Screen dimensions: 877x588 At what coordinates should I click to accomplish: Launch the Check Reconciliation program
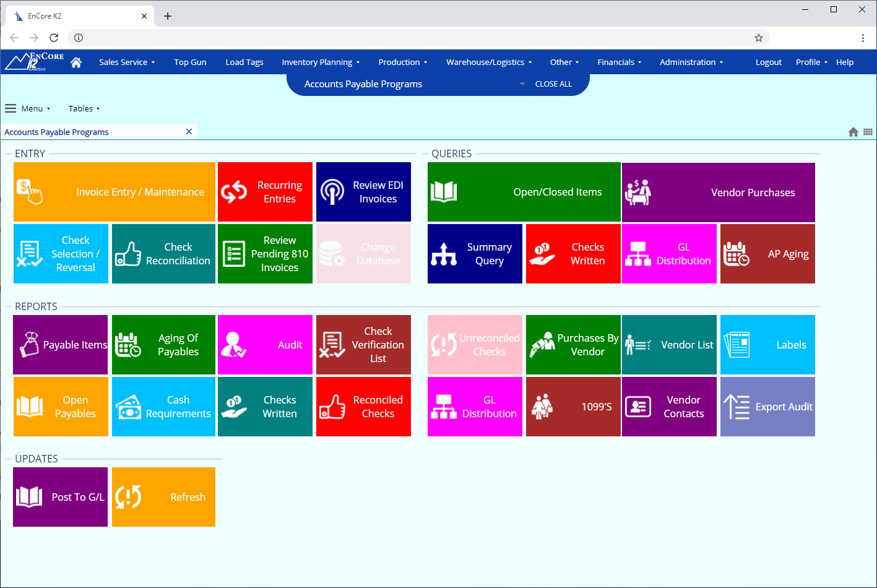pos(163,254)
